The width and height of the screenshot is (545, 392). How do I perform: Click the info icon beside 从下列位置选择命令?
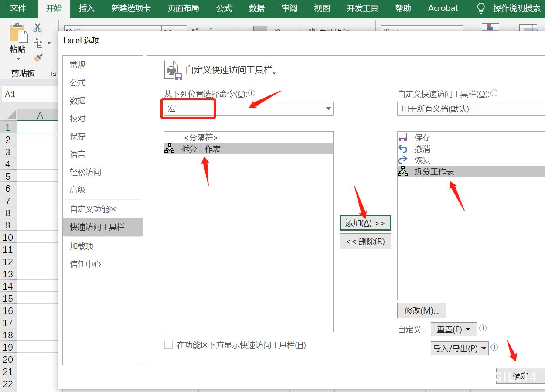252,93
